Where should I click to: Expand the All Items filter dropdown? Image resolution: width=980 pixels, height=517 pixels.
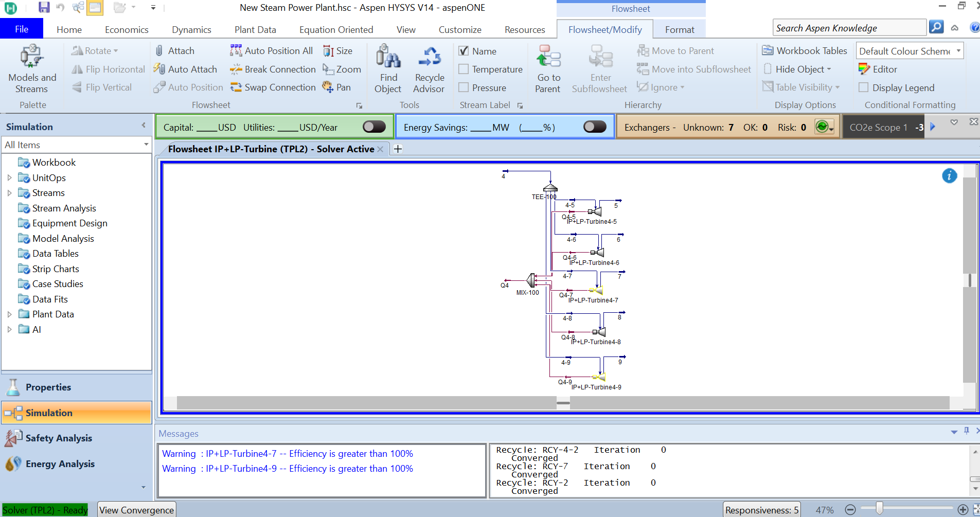pos(146,145)
